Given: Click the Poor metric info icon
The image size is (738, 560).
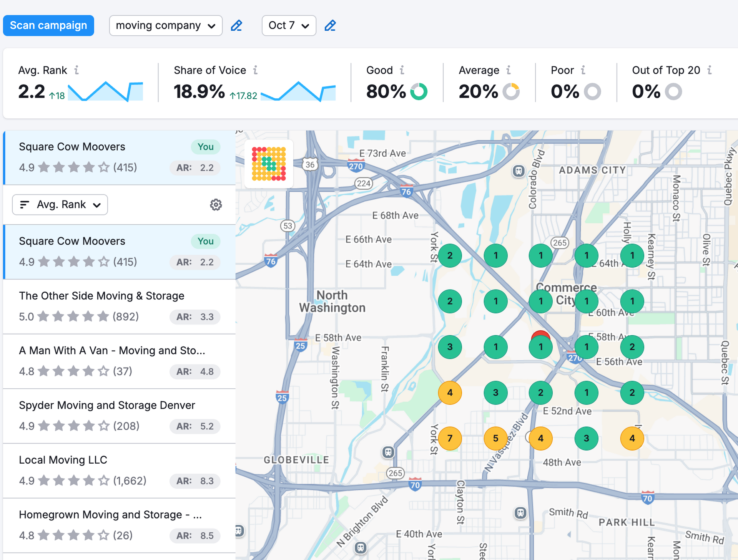Looking at the screenshot, I should (x=583, y=70).
